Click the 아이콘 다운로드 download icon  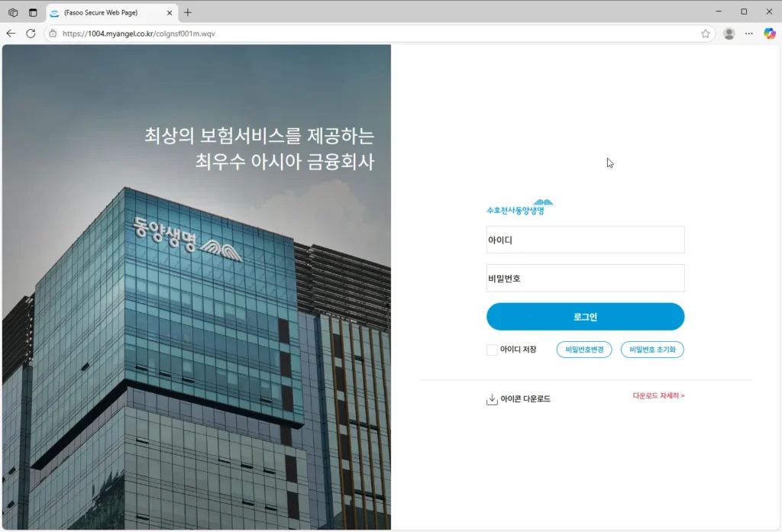pos(492,399)
